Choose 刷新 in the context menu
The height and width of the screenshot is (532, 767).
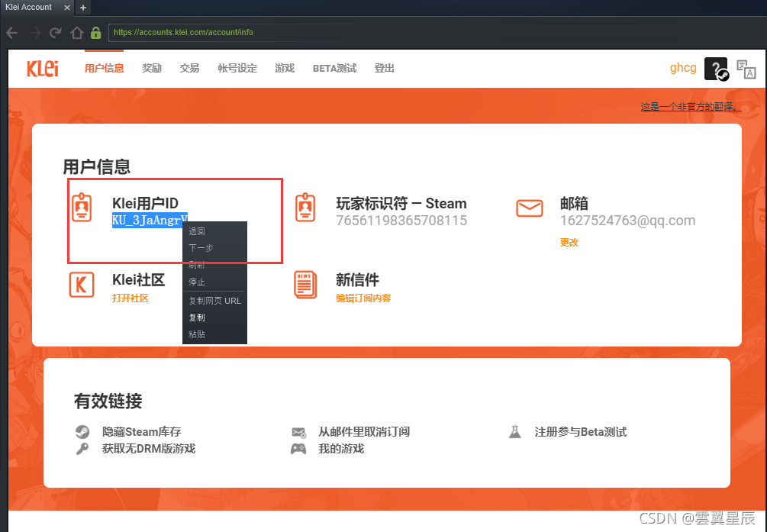[x=214, y=266]
